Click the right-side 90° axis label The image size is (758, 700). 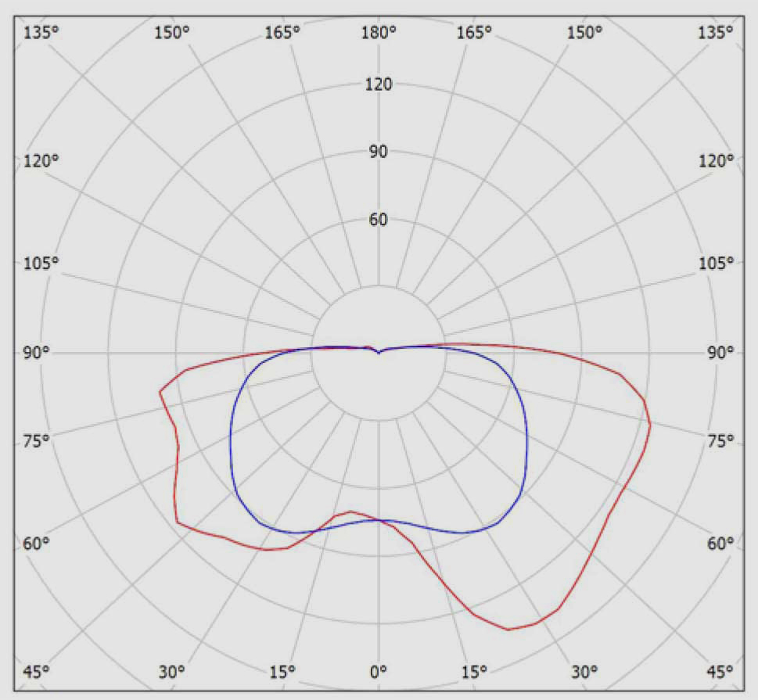(720, 353)
